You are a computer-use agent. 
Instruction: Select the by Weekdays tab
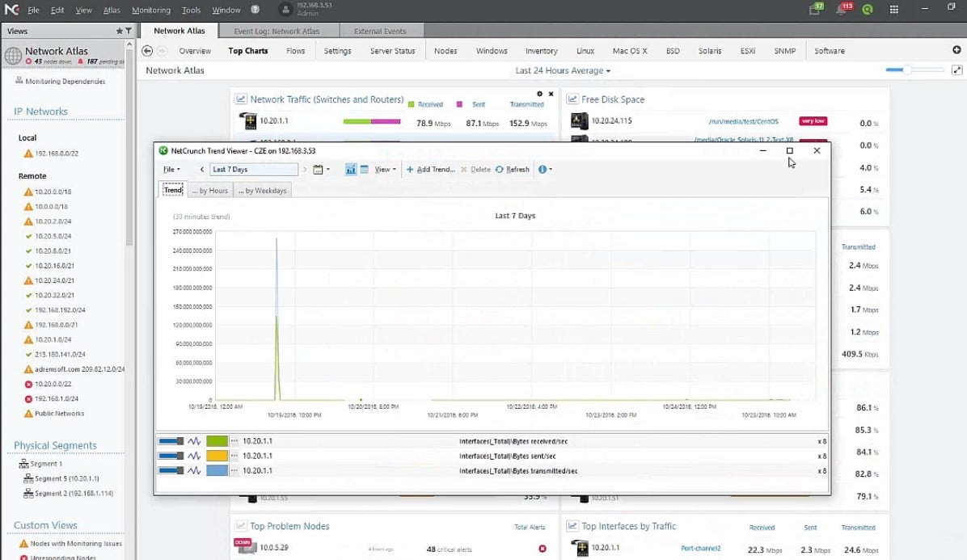tap(263, 191)
